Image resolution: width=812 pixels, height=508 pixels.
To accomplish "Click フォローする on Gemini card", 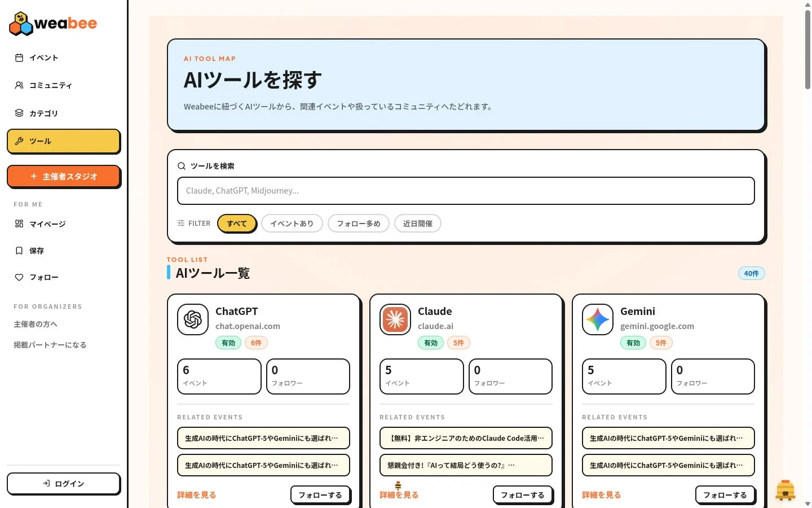I will (x=725, y=495).
